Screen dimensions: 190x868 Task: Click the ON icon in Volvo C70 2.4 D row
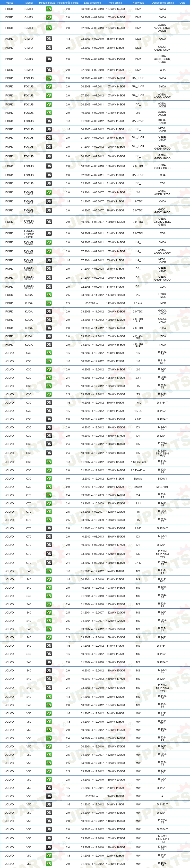click(x=49, y=563)
